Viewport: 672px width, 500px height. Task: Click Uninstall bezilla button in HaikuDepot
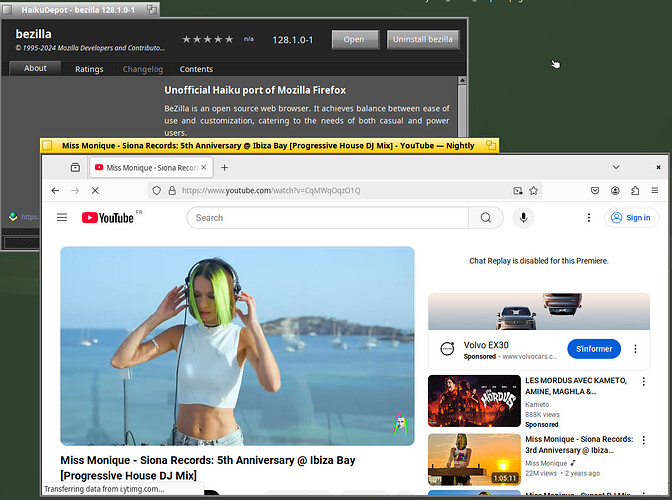coord(423,39)
